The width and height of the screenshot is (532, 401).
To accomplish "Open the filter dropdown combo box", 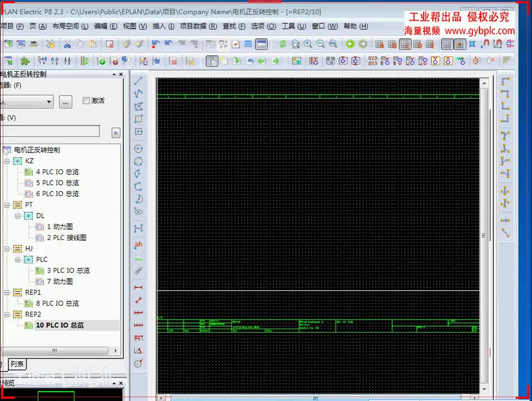I will (27, 101).
